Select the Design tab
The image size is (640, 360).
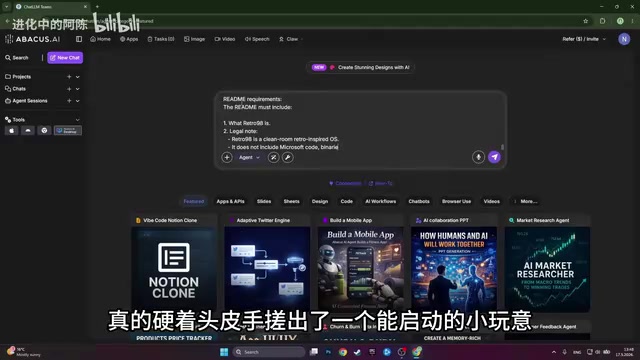tap(320, 201)
